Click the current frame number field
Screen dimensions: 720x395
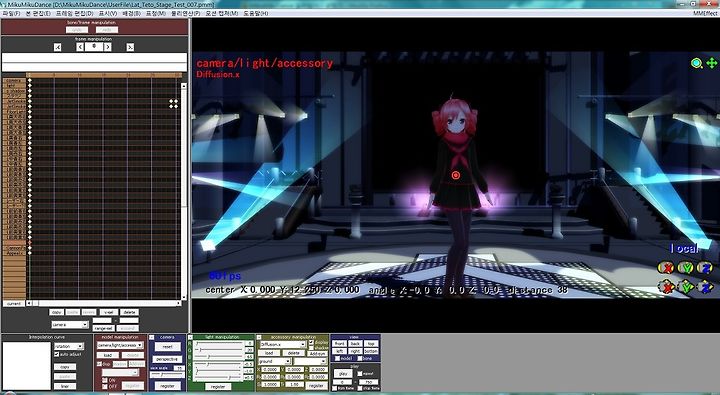94,46
